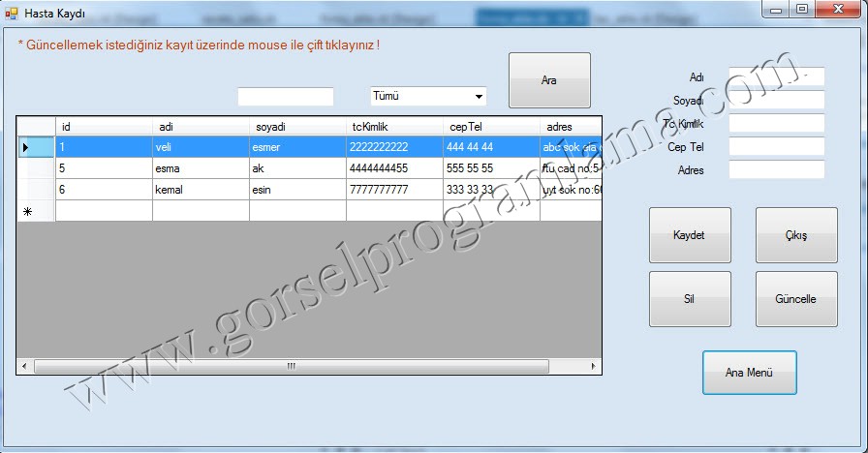Click the Adres input field

click(x=776, y=169)
